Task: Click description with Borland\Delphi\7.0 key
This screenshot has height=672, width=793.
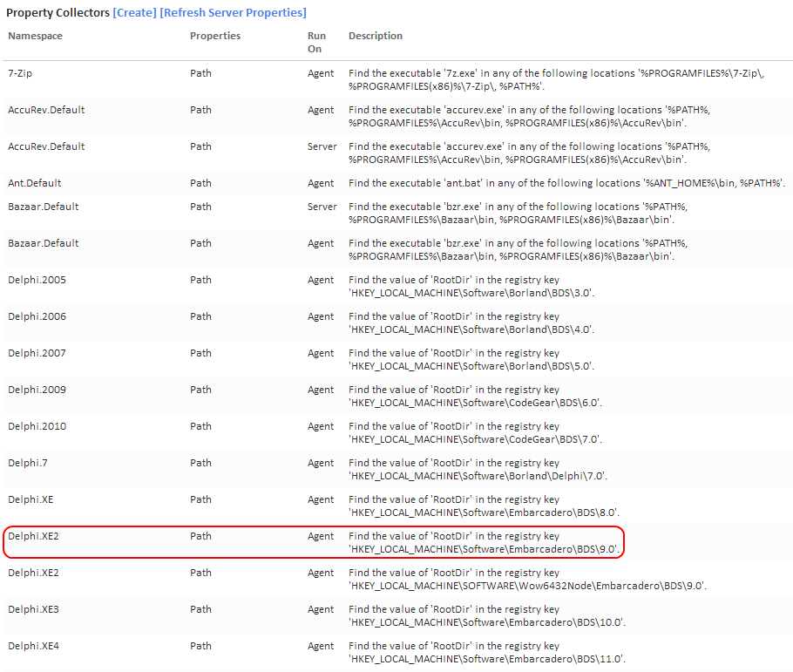Action: [478, 469]
